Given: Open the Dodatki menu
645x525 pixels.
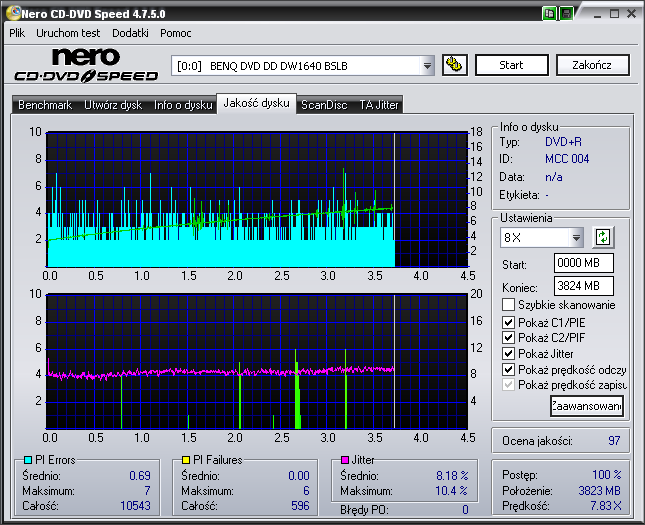Looking at the screenshot, I should pos(130,33).
